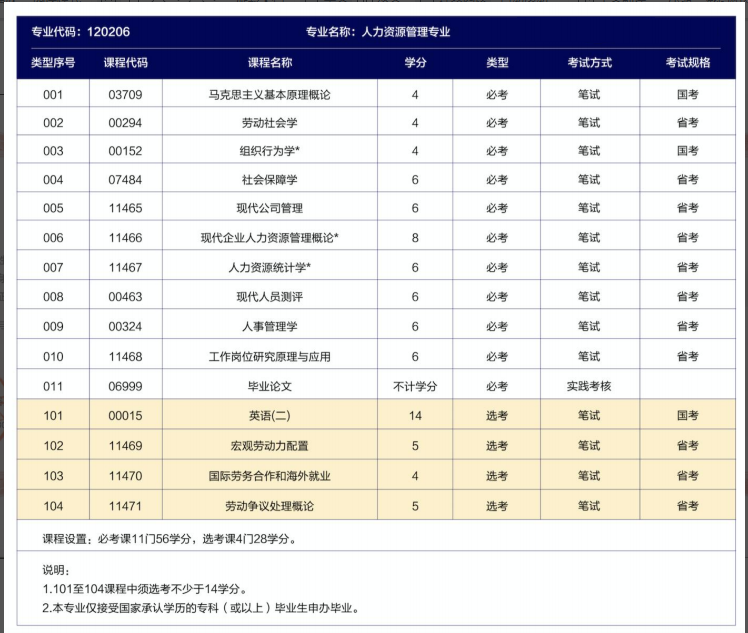Select elective course 英语(二)
This screenshot has width=748, height=633.
click(270, 416)
